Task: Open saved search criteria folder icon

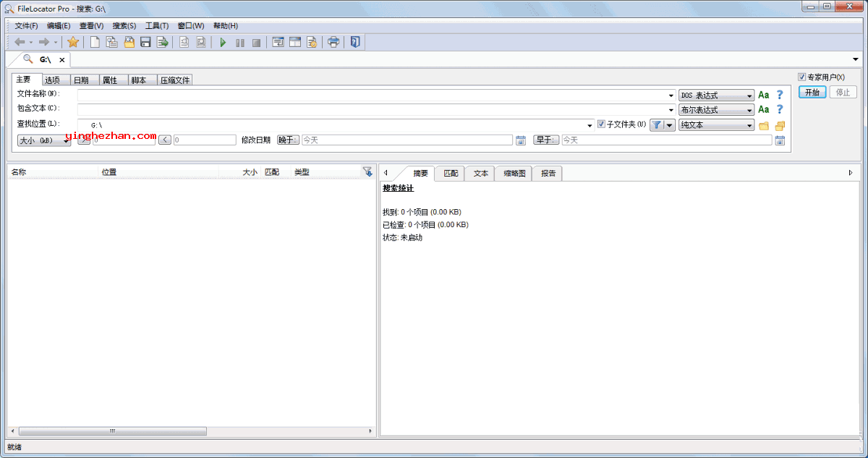Action: 129,43
